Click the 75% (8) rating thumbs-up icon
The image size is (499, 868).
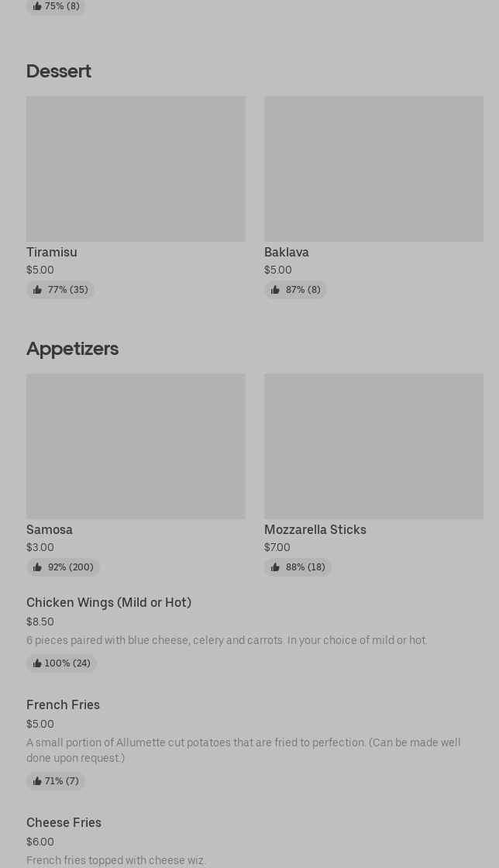pos(37,6)
